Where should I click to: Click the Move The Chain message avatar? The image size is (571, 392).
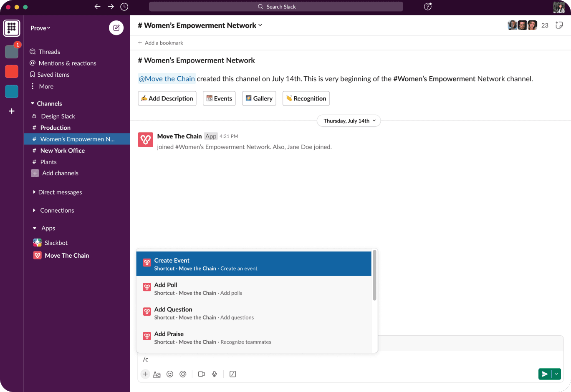[x=146, y=140]
